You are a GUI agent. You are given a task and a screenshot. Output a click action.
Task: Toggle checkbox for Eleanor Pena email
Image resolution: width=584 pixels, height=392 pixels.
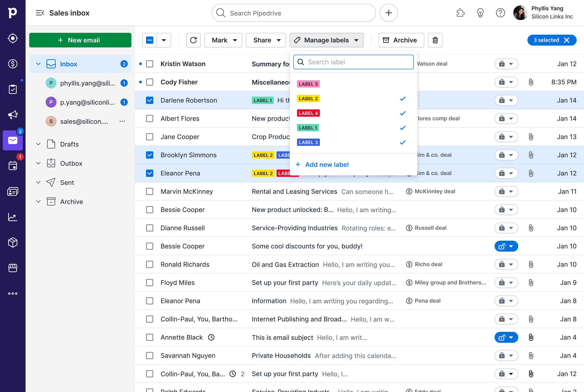click(150, 173)
